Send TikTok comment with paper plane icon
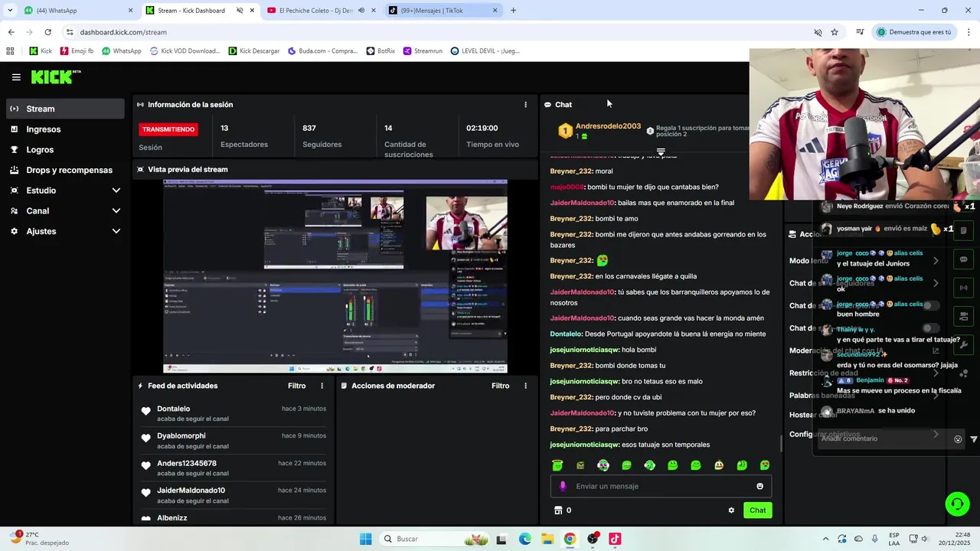The image size is (980, 551). 974,439
